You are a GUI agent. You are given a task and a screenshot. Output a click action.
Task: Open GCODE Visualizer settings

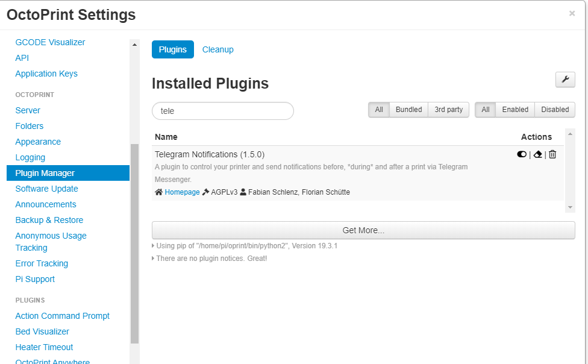[50, 42]
